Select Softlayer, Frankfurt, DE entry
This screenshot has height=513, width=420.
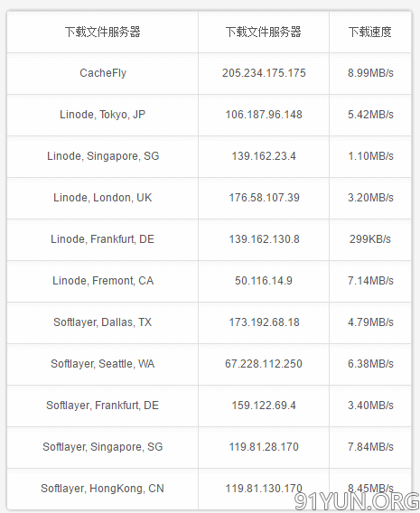coord(103,406)
